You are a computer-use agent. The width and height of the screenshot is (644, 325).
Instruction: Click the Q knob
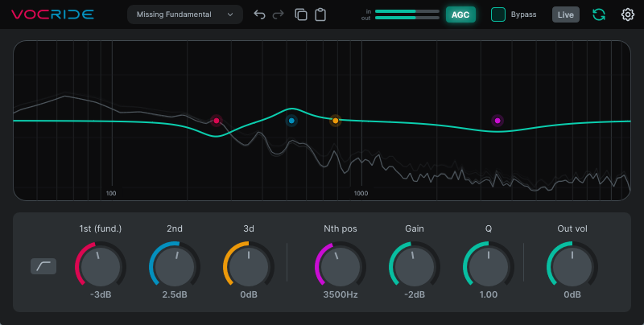489,266
